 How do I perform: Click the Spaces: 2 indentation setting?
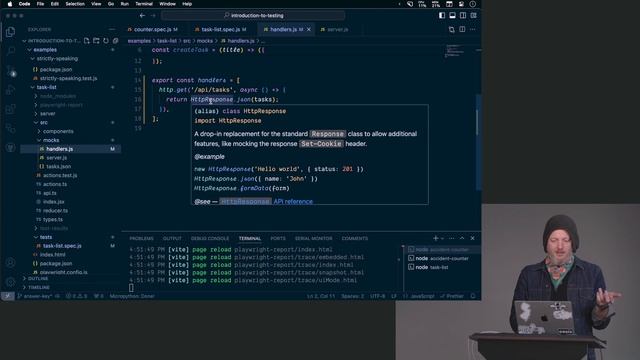(352, 296)
